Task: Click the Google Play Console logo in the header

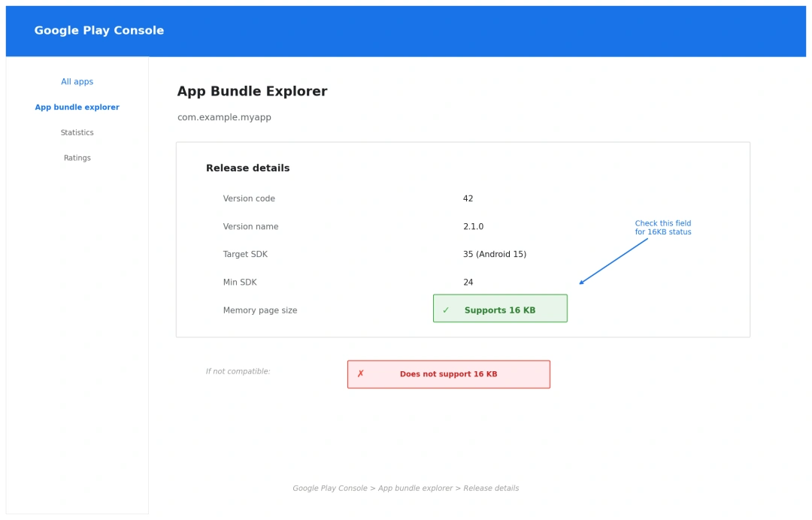Action: click(x=98, y=30)
